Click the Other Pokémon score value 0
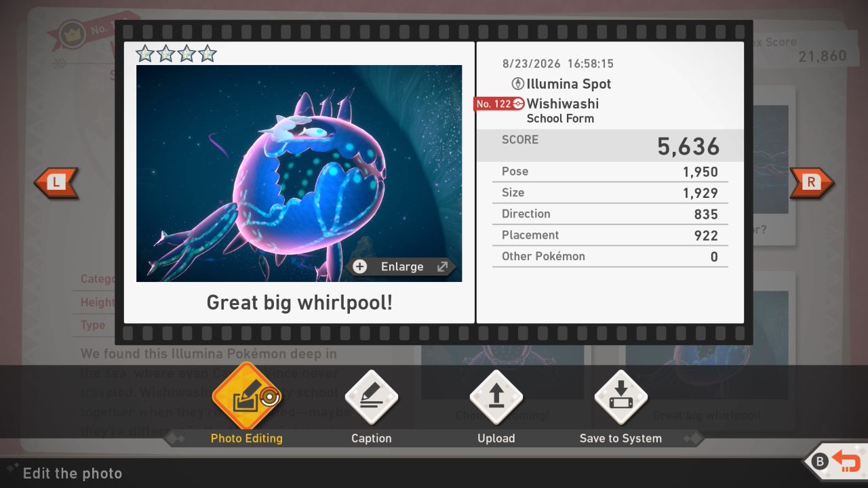This screenshot has height=488, width=868. pyautogui.click(x=714, y=256)
